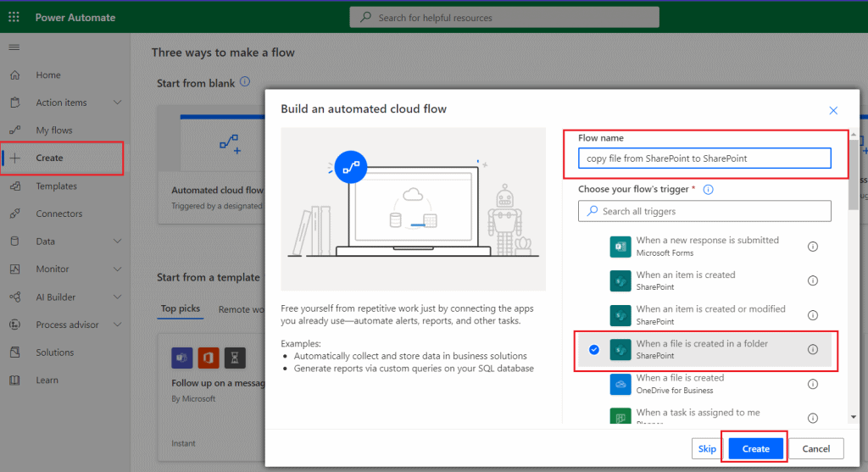Click the Monitor chart icon
This screenshot has height=472, width=868.
(x=15, y=269)
